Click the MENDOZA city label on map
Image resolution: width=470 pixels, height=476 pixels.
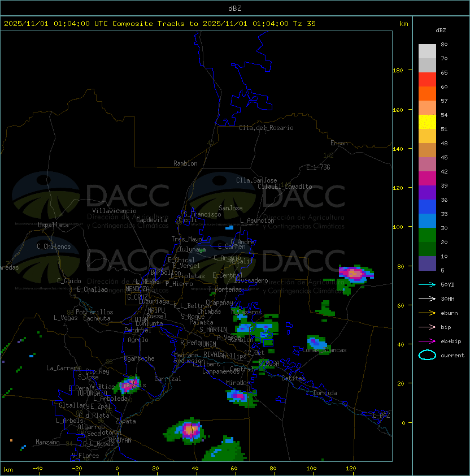click(x=137, y=289)
